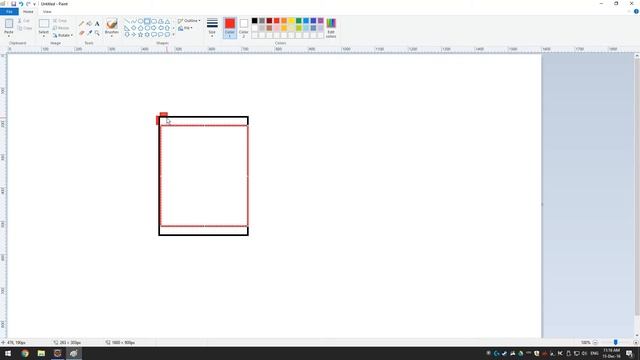
Task: Switch to the Home ribbon tab
Action: pyautogui.click(x=28, y=11)
